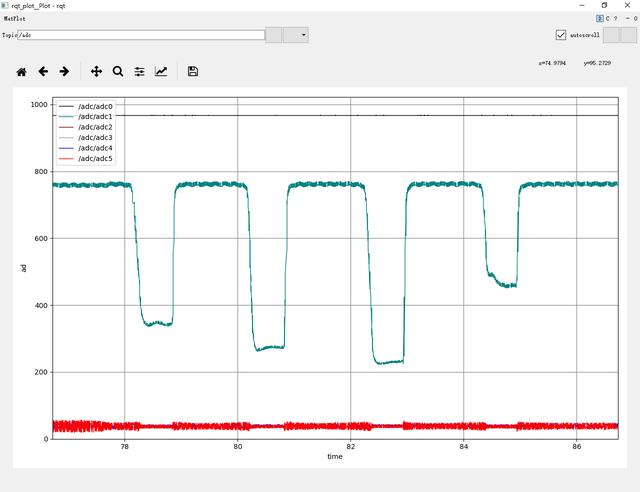Select the zoom-to-rectangle magnifier tool

click(118, 71)
